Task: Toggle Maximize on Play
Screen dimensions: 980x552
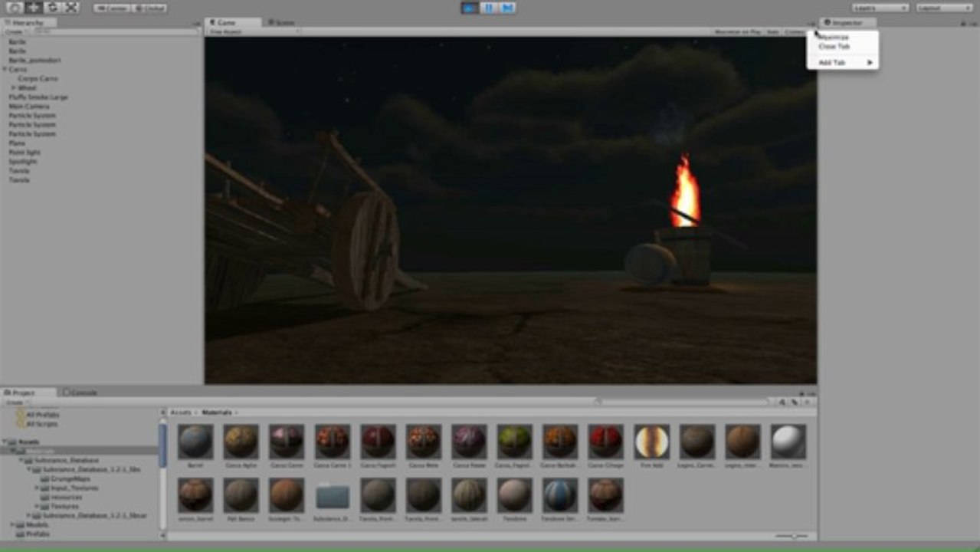Action: tap(736, 32)
